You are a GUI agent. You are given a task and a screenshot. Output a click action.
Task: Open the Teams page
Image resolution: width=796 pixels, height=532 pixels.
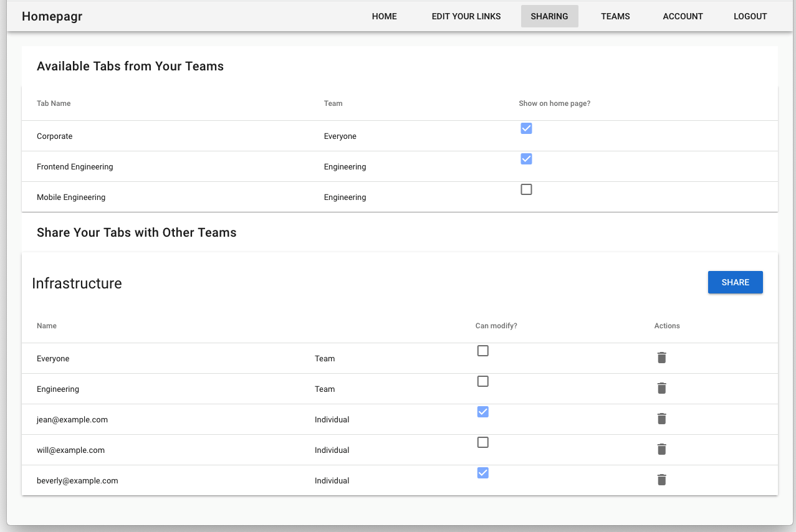point(615,16)
